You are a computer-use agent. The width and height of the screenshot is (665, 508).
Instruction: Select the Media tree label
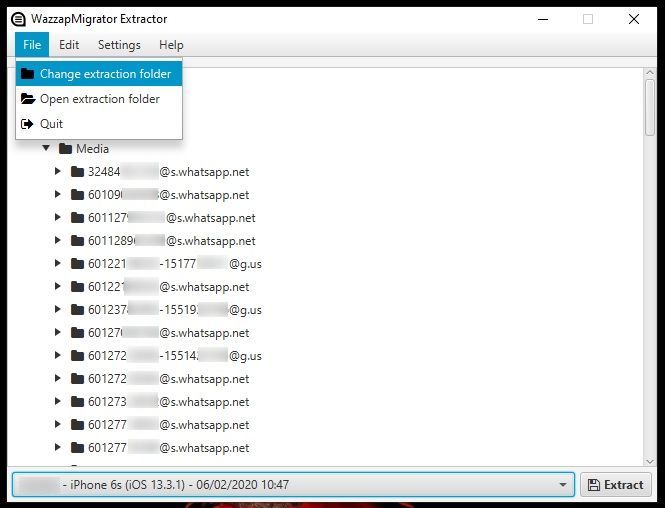(92, 149)
